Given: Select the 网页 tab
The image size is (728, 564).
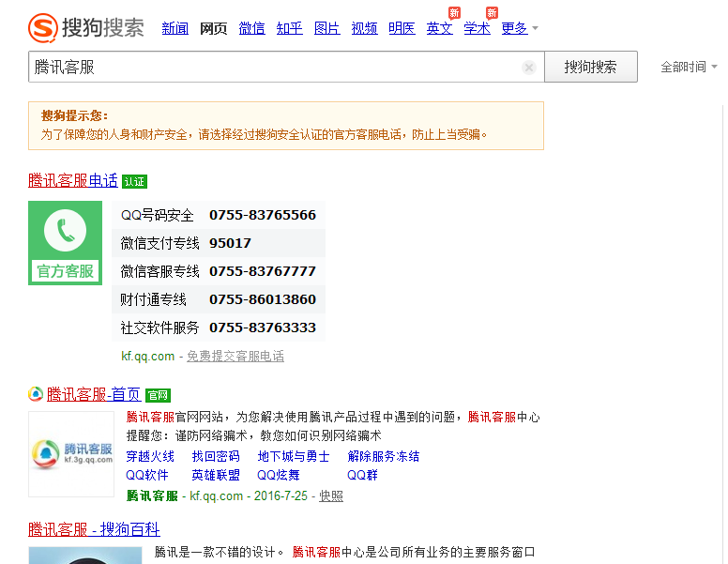Looking at the screenshot, I should pos(214,28).
